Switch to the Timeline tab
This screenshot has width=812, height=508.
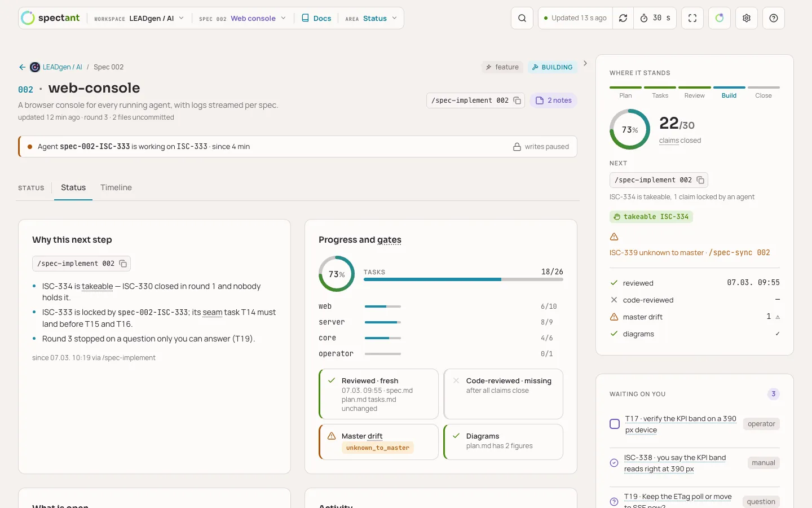tap(116, 188)
